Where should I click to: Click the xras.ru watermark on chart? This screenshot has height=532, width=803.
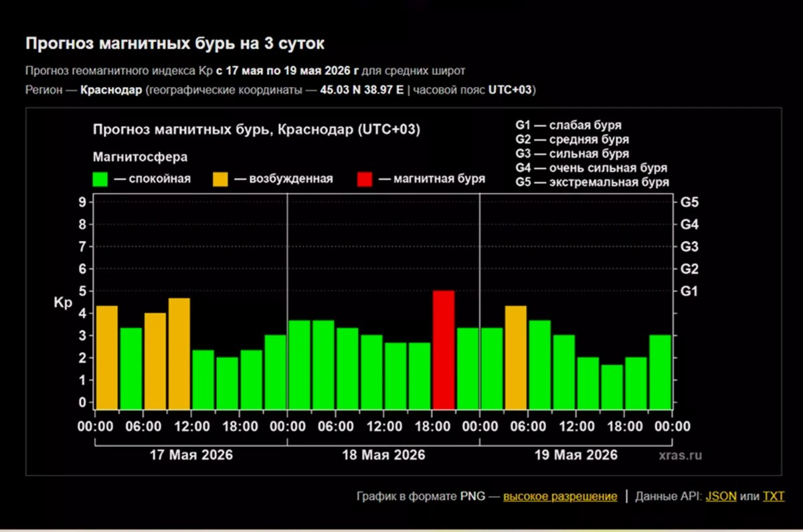[680, 455]
